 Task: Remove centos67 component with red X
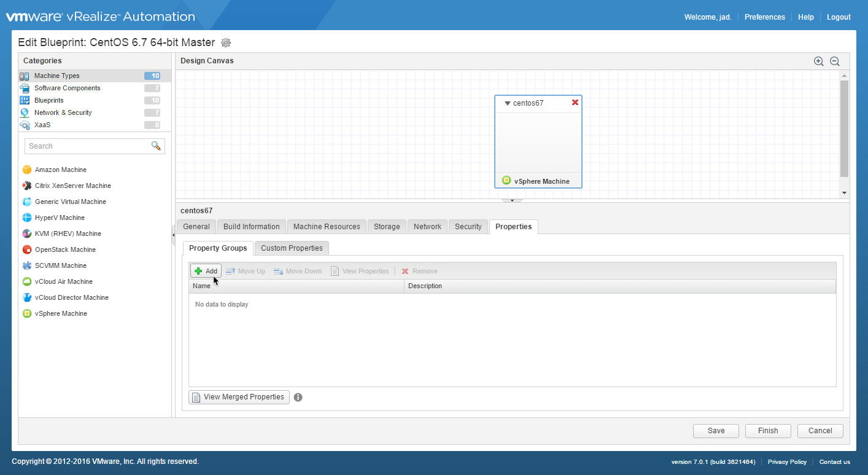pos(575,103)
